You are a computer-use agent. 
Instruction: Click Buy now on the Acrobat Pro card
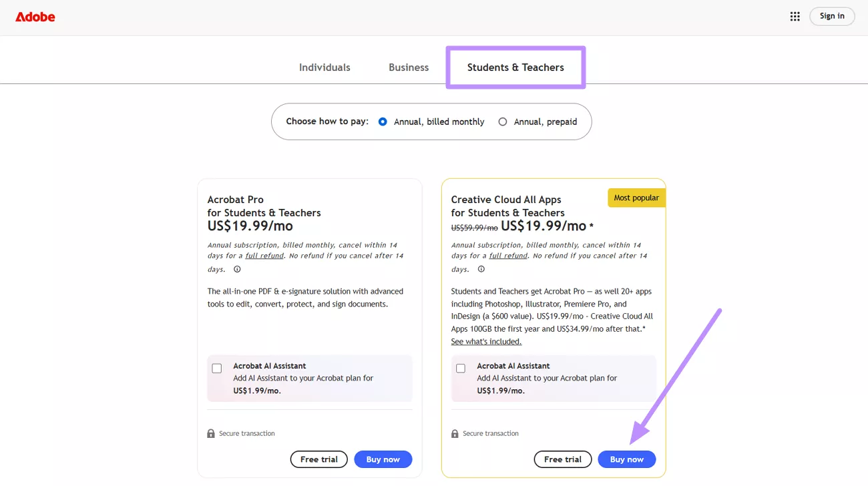(383, 459)
